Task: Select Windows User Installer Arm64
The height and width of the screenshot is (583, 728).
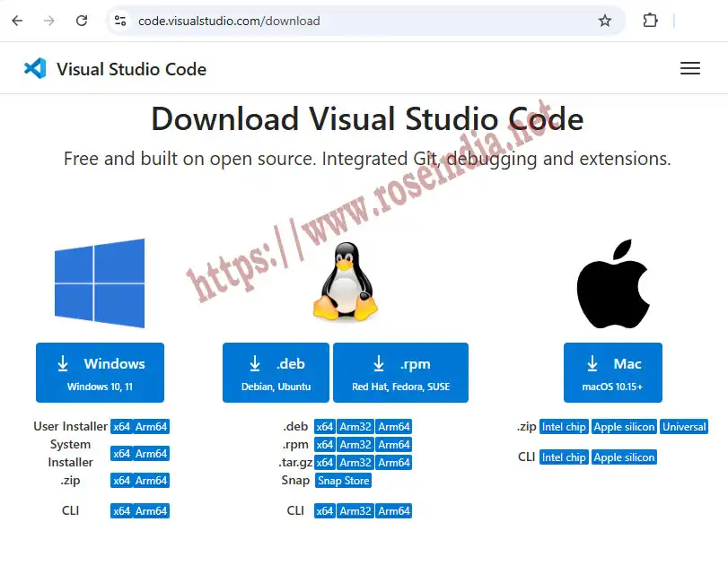Action: point(152,427)
